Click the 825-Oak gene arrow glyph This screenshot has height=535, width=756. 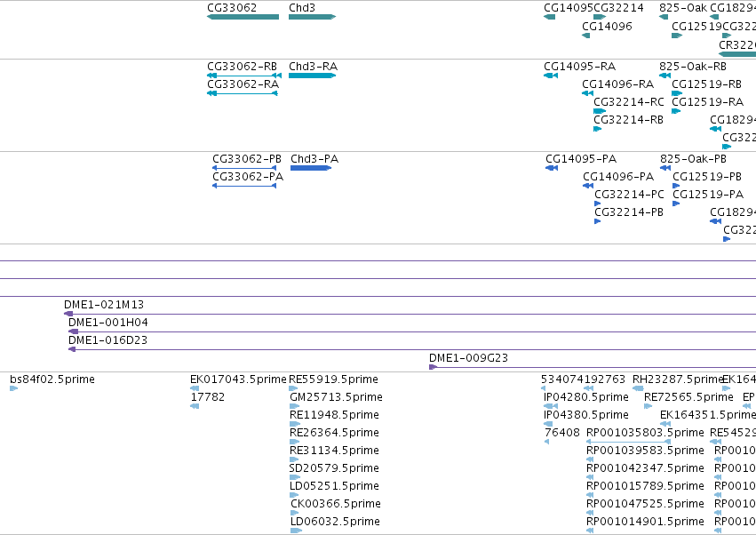tap(664, 17)
